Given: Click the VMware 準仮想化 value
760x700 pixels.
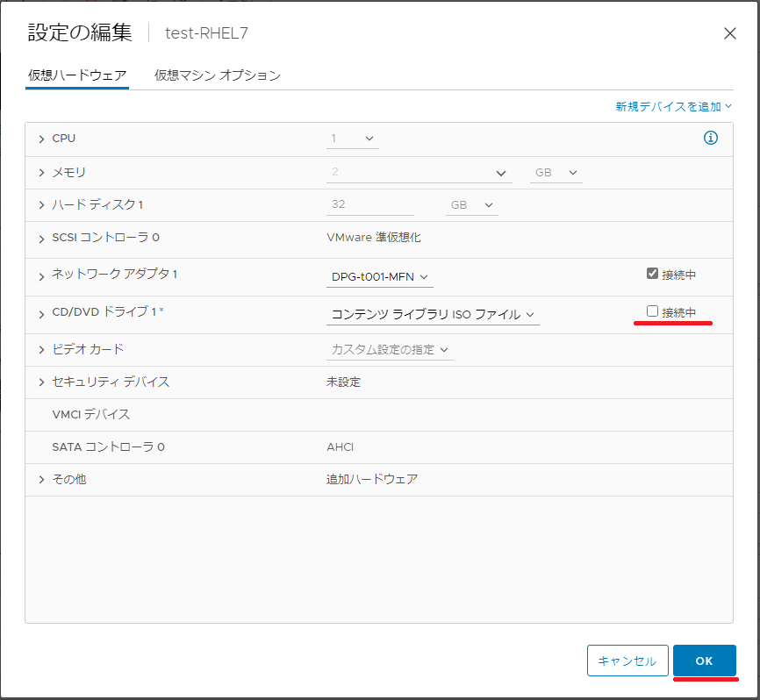Looking at the screenshot, I should pos(373,238).
